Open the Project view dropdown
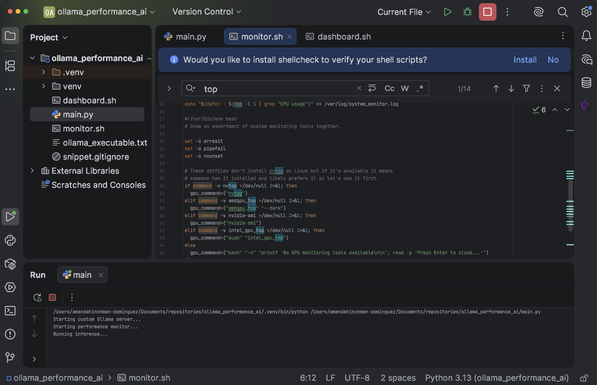Image resolution: width=597 pixels, height=385 pixels. tap(49, 37)
